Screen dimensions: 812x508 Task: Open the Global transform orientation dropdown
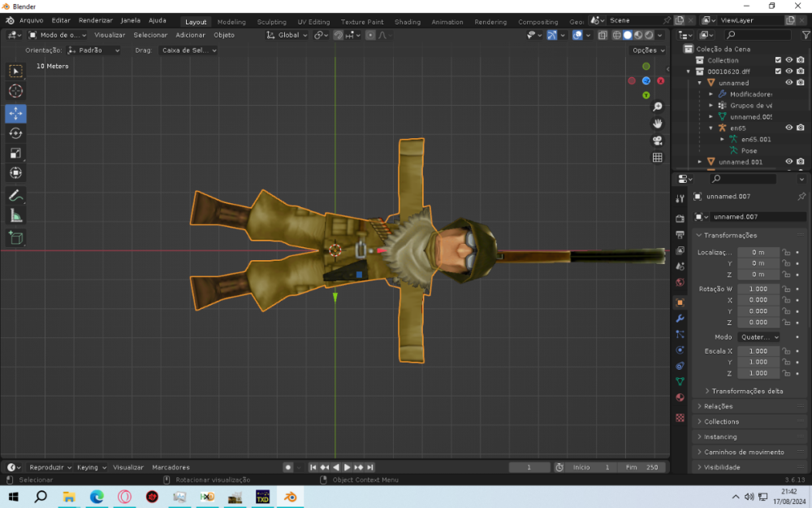coord(288,35)
